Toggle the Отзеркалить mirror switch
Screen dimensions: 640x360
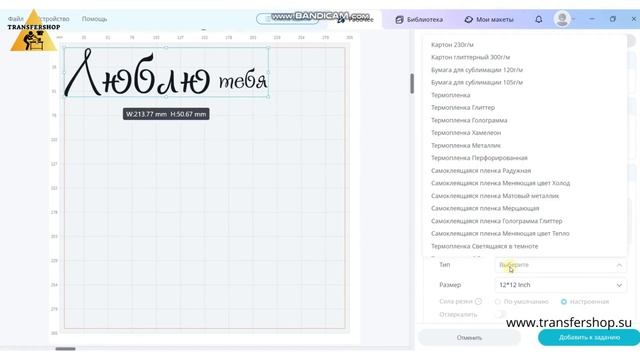tap(501, 314)
